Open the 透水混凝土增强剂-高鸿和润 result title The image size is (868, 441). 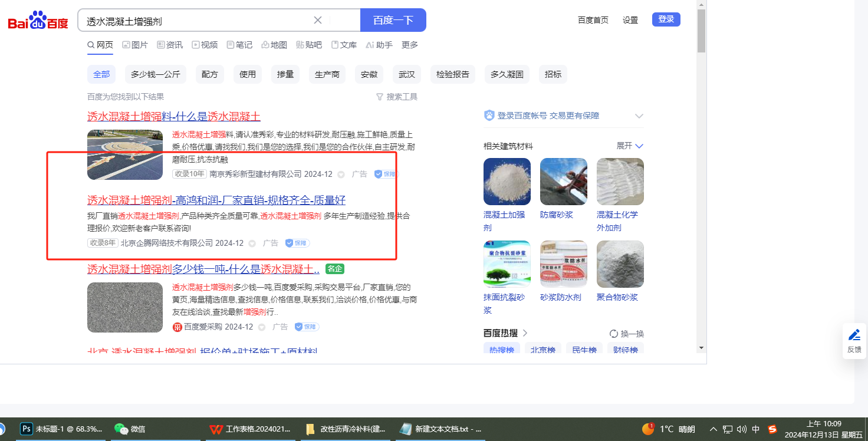[216, 200]
